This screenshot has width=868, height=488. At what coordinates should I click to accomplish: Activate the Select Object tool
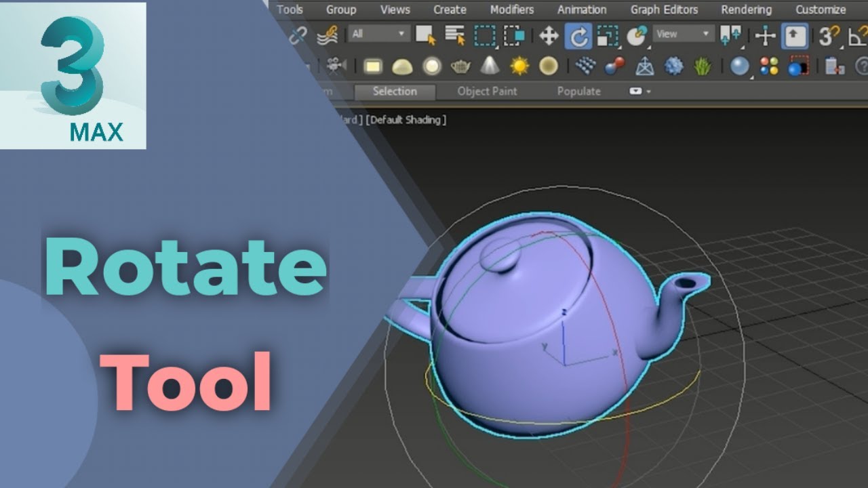426,35
